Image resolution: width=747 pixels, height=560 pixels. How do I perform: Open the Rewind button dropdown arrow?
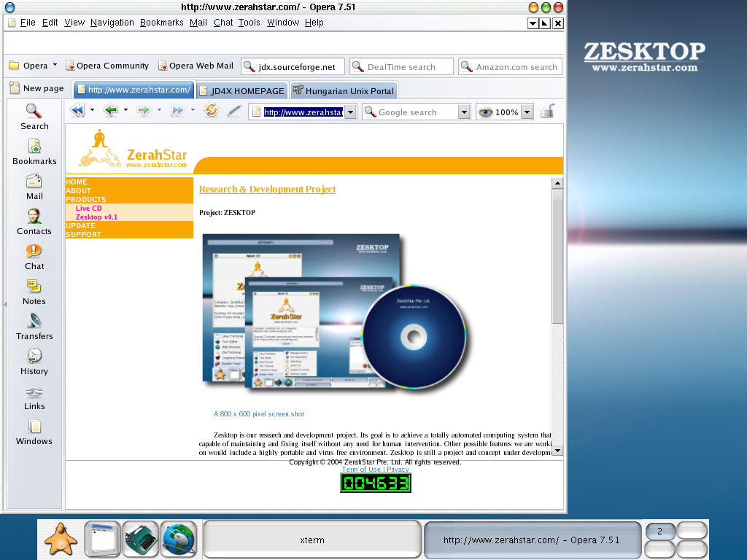pos(92,111)
